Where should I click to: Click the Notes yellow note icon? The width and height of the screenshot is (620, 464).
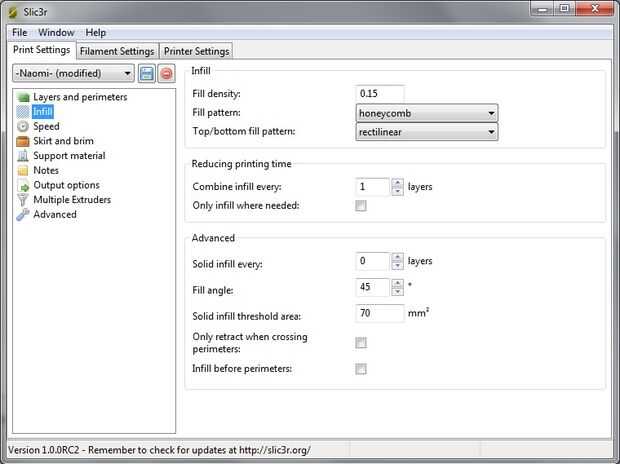click(x=23, y=170)
